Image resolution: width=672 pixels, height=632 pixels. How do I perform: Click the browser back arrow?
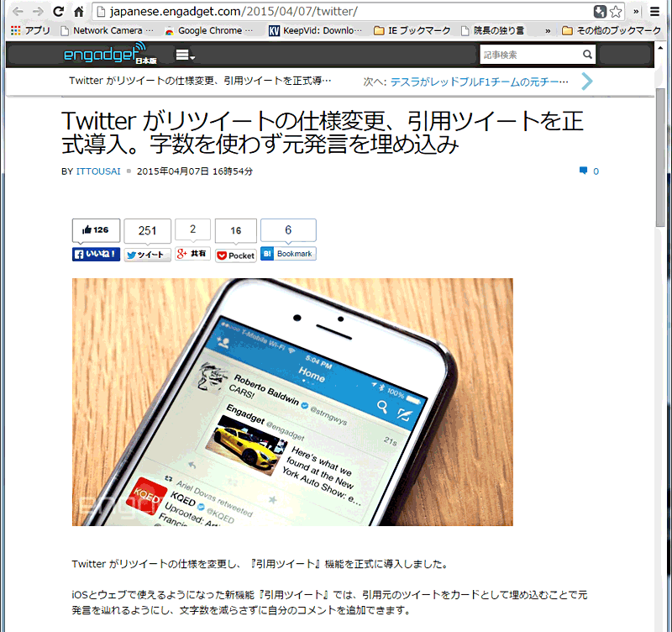point(18,12)
